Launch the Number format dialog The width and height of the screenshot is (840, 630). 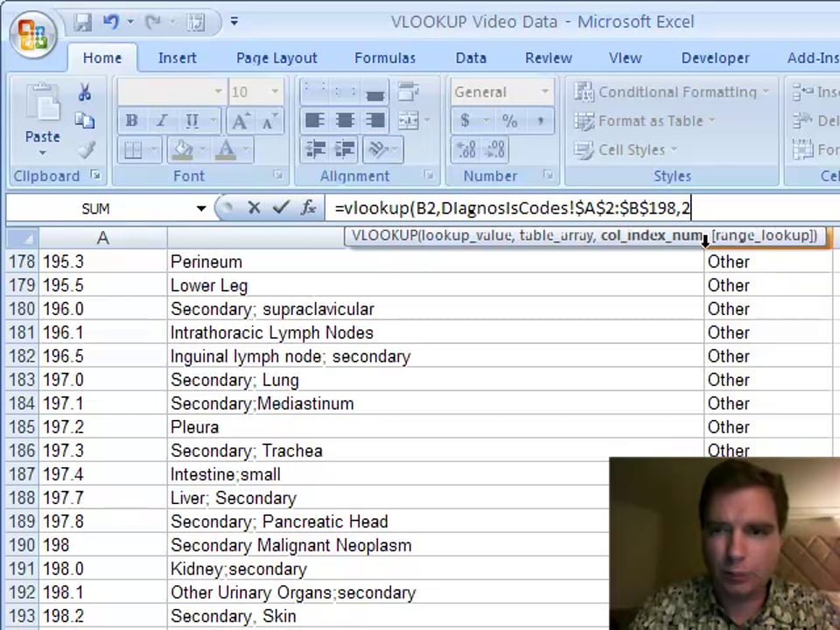[548, 175]
